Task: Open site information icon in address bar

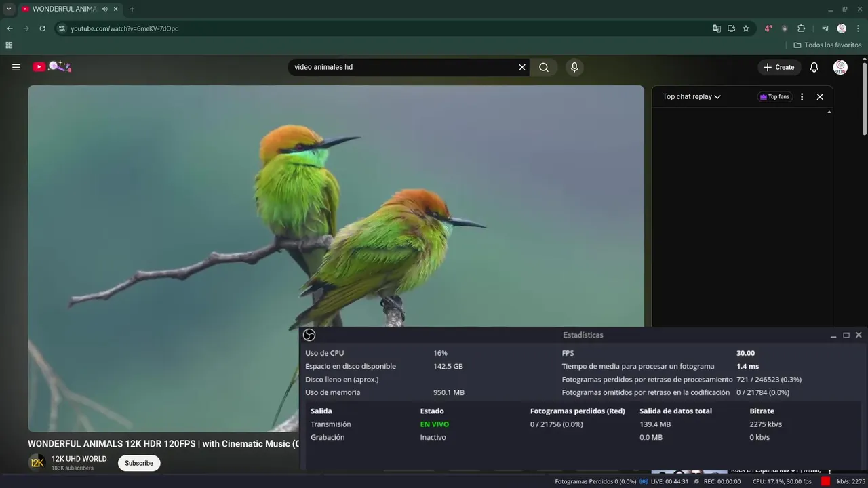Action: pyautogui.click(x=62, y=28)
